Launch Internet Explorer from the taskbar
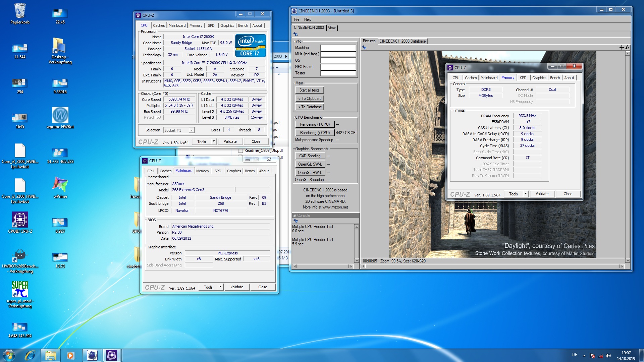 (30, 355)
